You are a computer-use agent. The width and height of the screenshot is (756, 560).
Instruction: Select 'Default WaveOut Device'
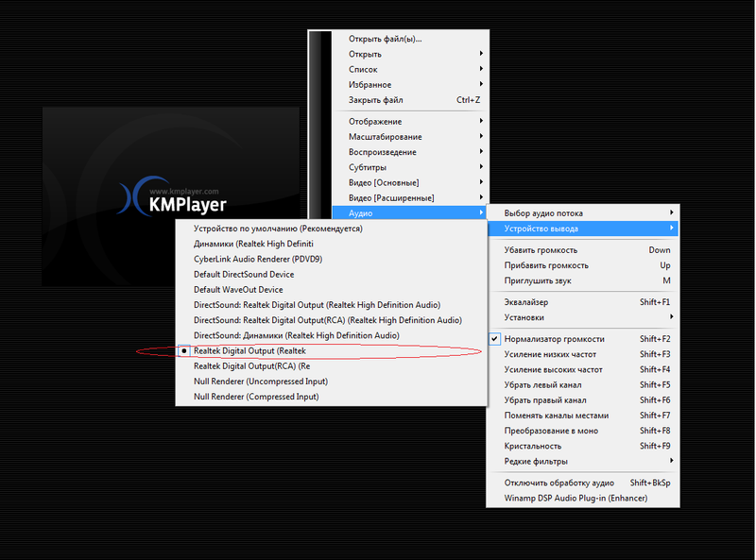332,290
